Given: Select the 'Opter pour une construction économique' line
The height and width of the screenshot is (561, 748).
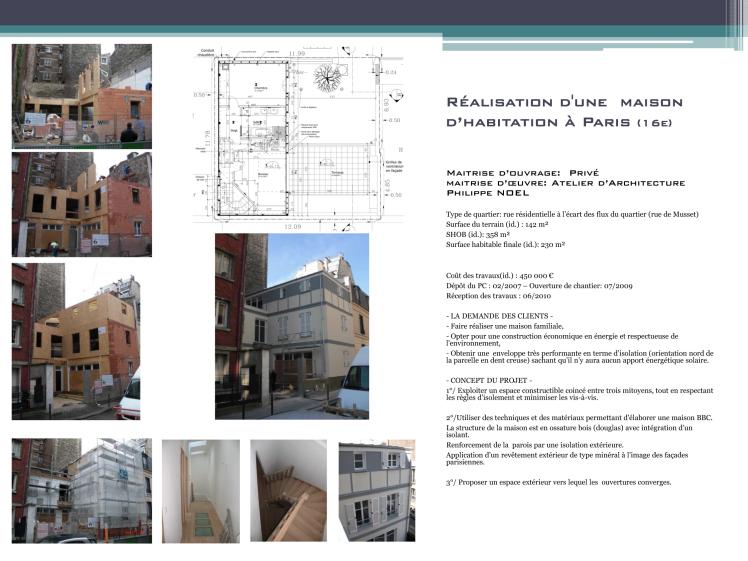Looking at the screenshot, I should pyautogui.click(x=562, y=339).
